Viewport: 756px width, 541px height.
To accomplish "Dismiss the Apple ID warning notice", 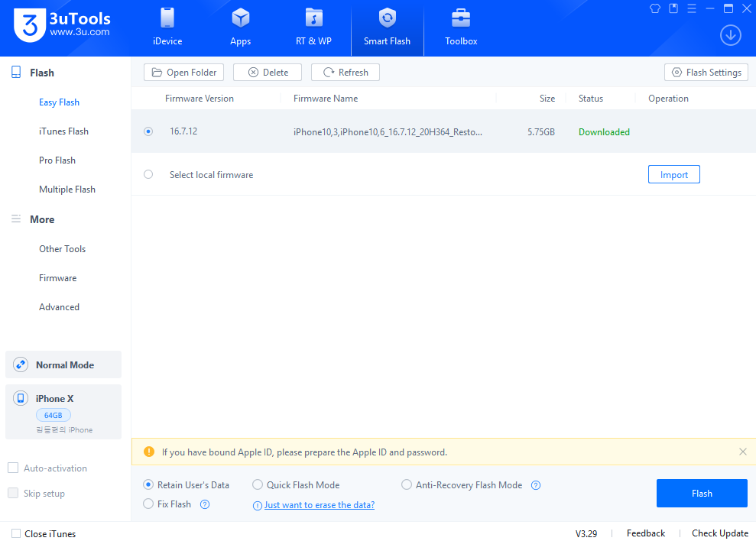I will point(742,452).
